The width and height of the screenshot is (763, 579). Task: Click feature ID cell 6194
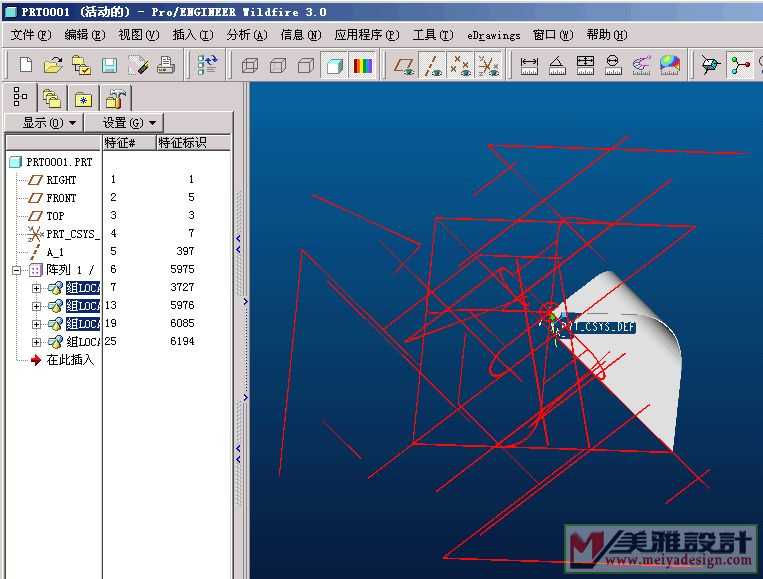(182, 342)
